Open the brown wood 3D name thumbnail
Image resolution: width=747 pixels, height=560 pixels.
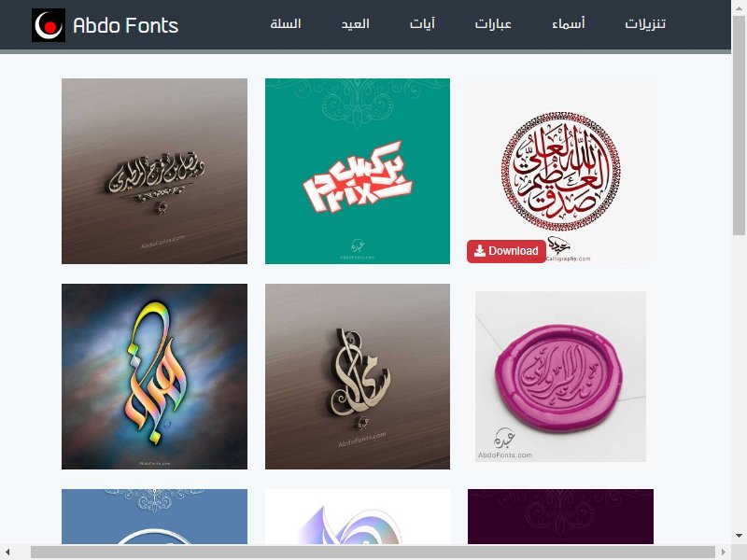[154, 171]
